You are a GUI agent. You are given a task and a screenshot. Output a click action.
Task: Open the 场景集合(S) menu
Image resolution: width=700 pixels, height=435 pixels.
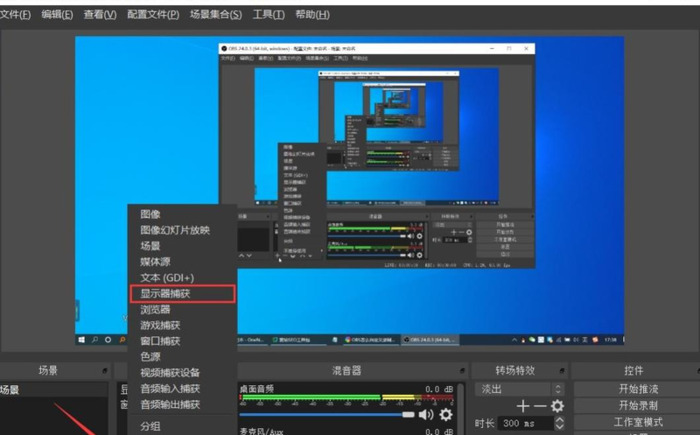pyautogui.click(x=216, y=15)
